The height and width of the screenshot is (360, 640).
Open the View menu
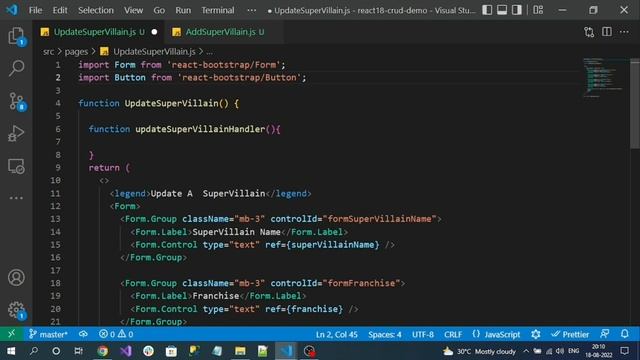click(x=133, y=10)
